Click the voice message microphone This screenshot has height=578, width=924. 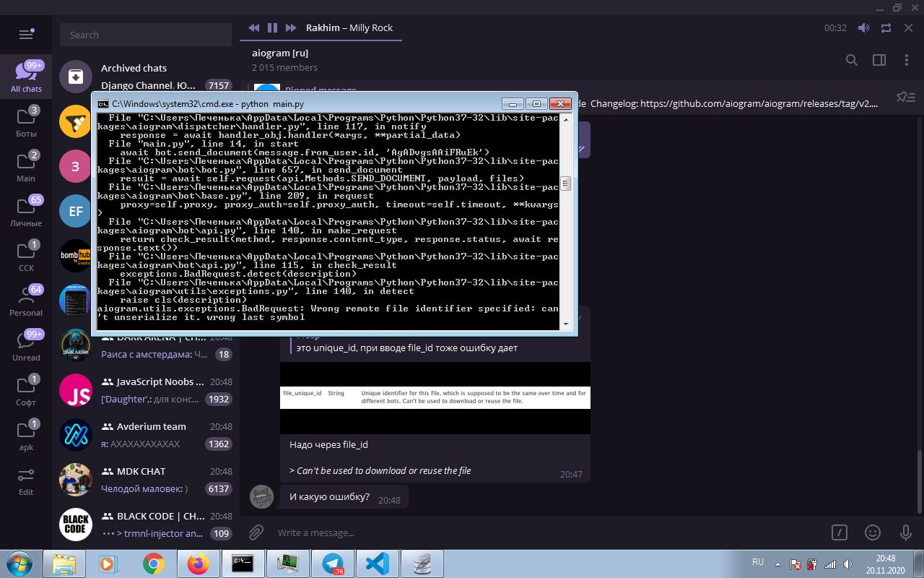(x=906, y=532)
